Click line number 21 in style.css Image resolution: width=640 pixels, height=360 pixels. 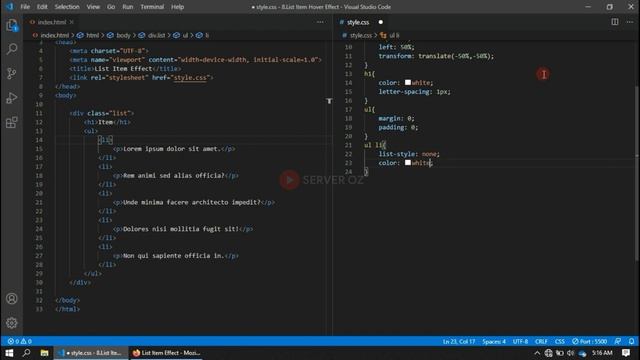(x=348, y=145)
